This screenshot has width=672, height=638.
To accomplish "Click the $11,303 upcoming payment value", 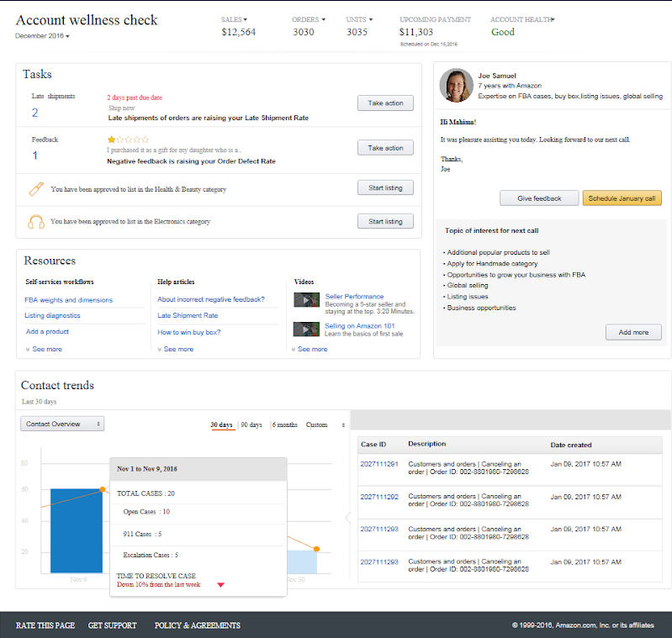I will [415, 32].
